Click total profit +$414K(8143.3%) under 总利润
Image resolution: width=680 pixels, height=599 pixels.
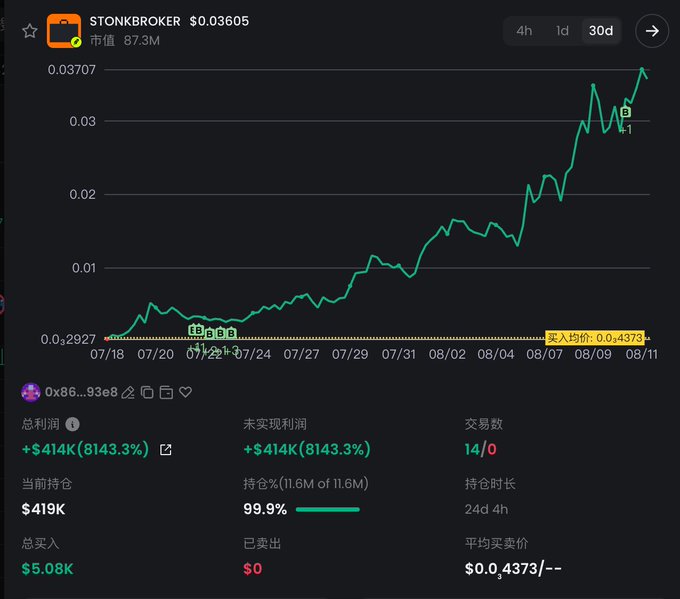[x=85, y=449]
